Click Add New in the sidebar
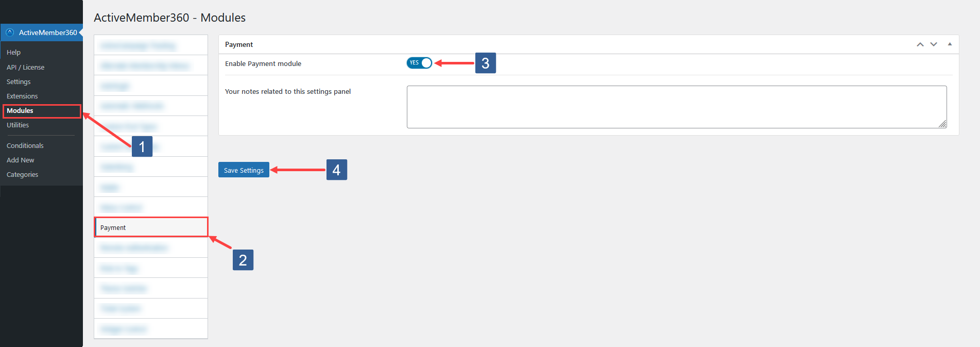980x347 pixels. click(x=20, y=160)
